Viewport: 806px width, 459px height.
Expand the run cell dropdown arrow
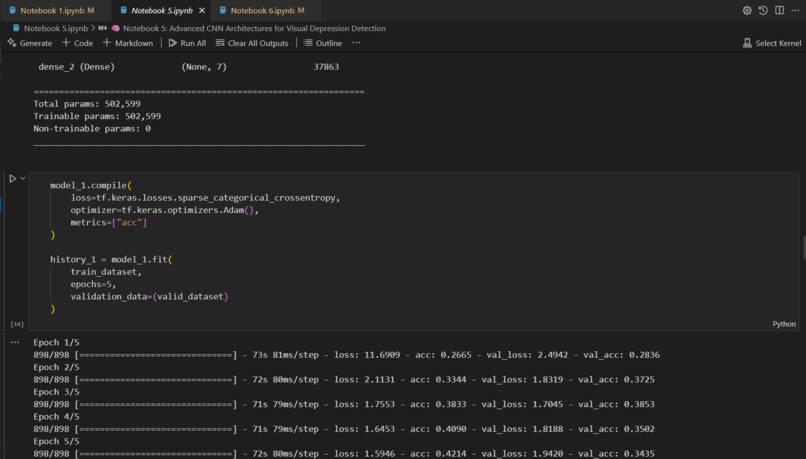point(23,178)
